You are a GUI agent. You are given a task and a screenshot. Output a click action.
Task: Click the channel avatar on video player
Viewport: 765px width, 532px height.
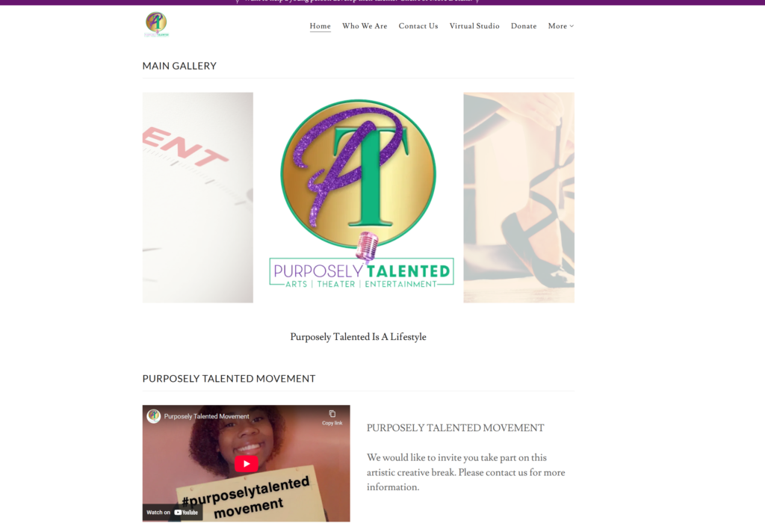click(154, 416)
